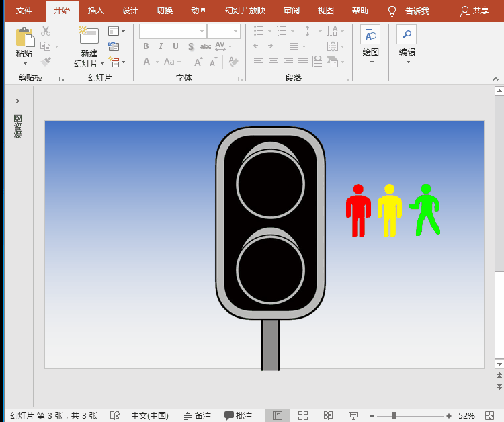Click the Reset slide icon
Viewport: 504px width, 422px height.
tap(114, 46)
